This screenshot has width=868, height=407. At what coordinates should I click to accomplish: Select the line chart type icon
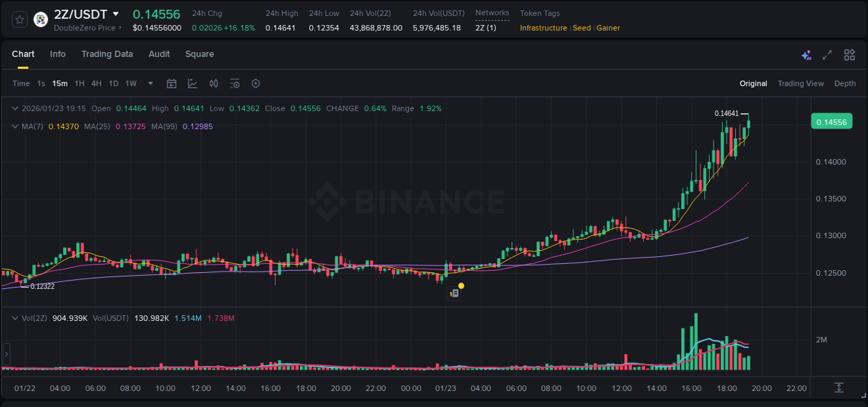[192, 83]
